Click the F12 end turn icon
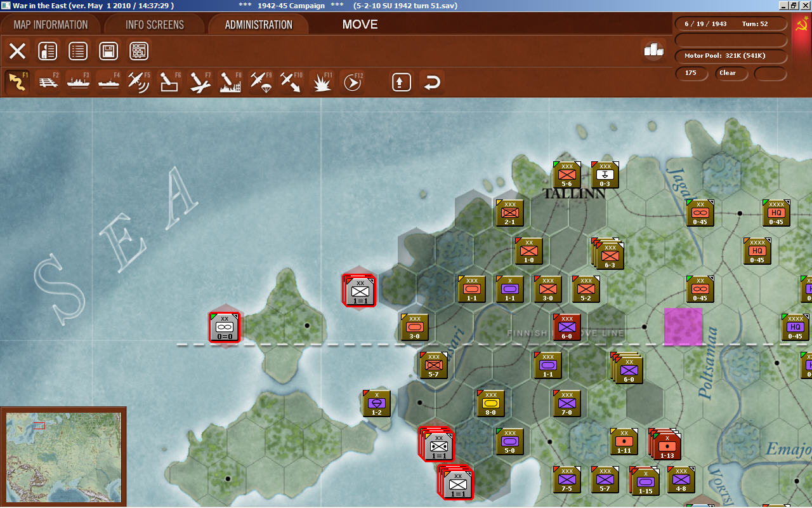The image size is (812, 508). pos(353,83)
